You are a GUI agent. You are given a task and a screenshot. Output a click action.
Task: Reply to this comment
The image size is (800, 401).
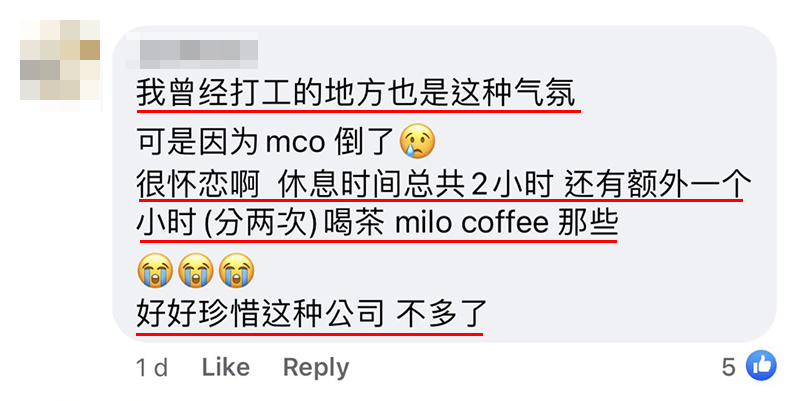tap(316, 368)
